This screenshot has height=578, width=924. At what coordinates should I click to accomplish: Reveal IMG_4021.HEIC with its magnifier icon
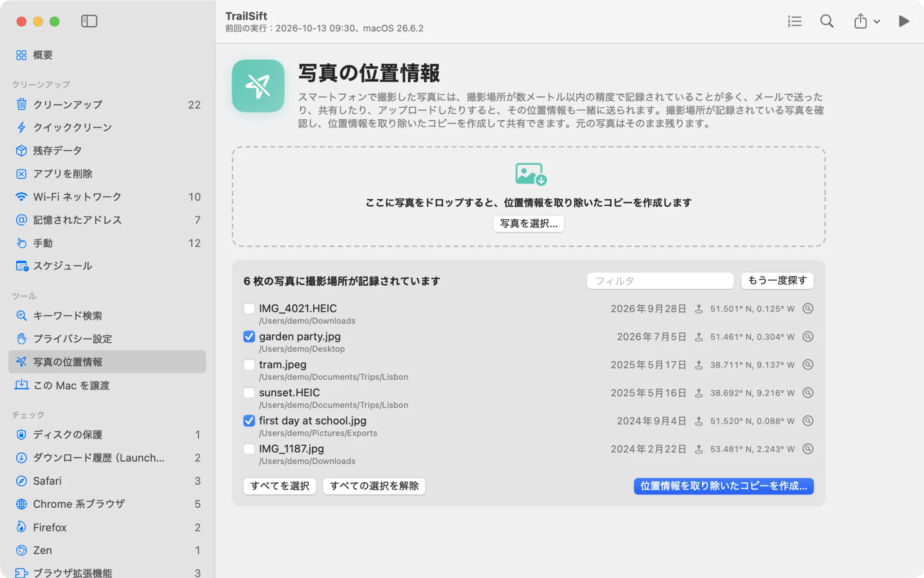[x=808, y=308]
